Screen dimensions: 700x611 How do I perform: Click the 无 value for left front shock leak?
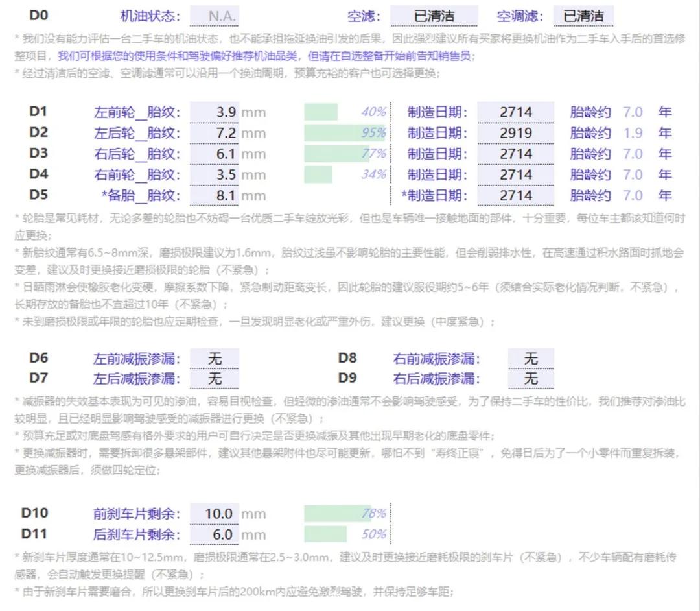click(214, 358)
